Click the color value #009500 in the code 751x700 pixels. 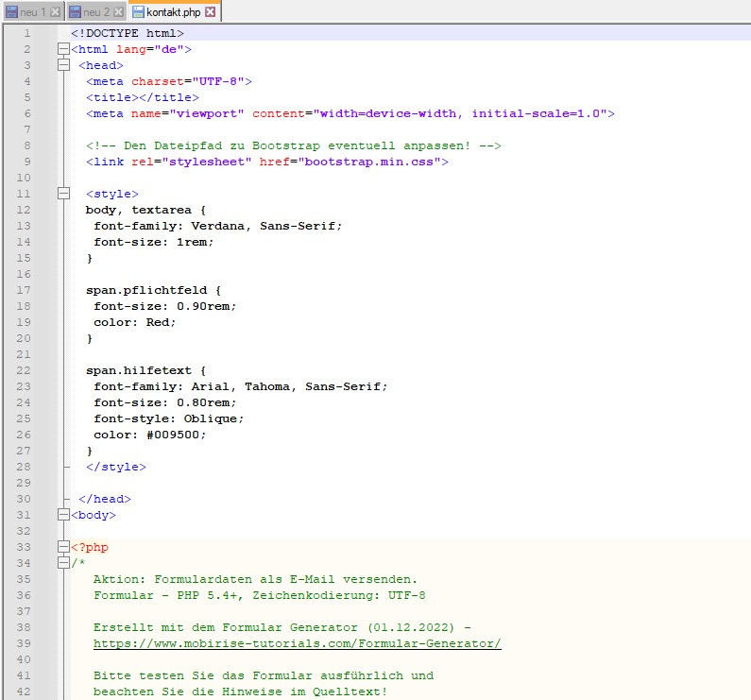pyautogui.click(x=174, y=435)
